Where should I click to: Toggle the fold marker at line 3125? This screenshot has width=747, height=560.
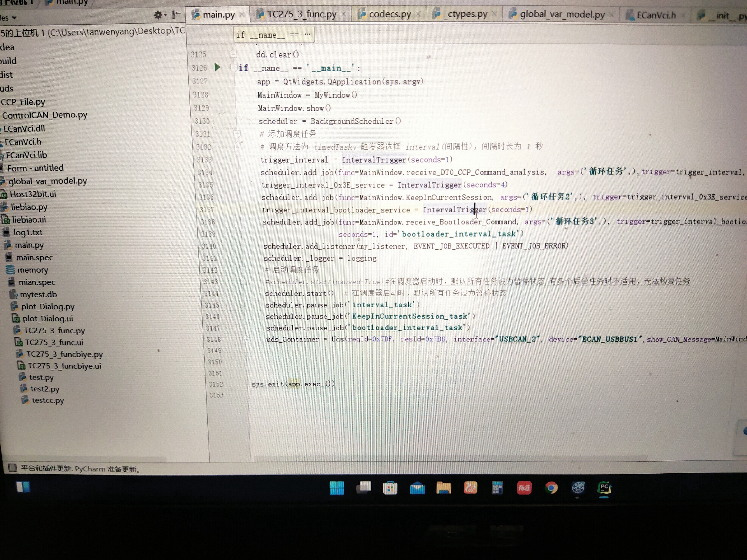(233, 54)
